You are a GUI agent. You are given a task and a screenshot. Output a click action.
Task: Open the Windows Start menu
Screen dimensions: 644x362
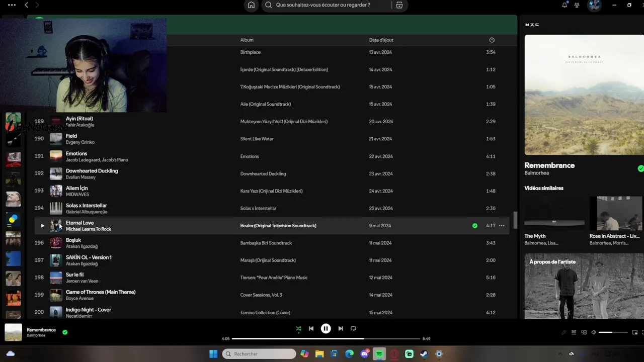click(x=213, y=354)
